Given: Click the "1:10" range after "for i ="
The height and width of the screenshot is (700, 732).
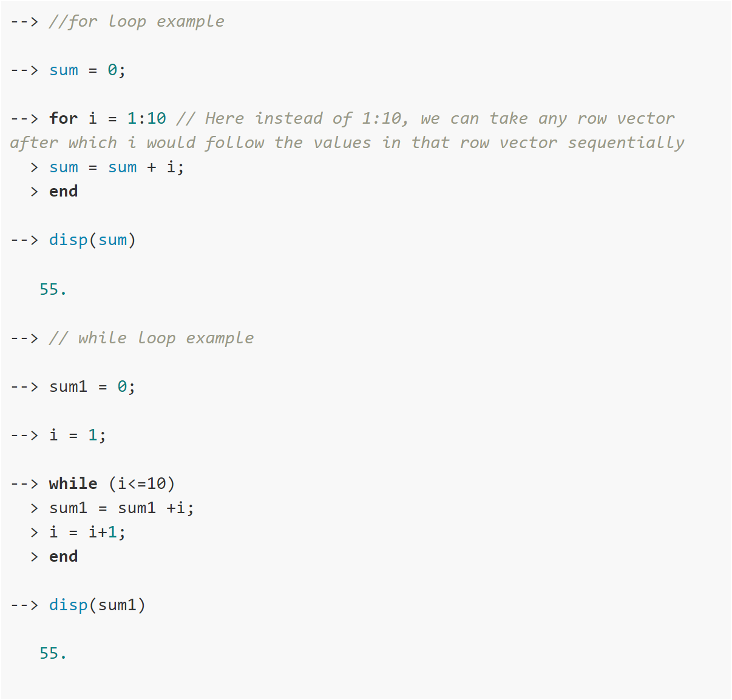Looking at the screenshot, I should point(146,118).
